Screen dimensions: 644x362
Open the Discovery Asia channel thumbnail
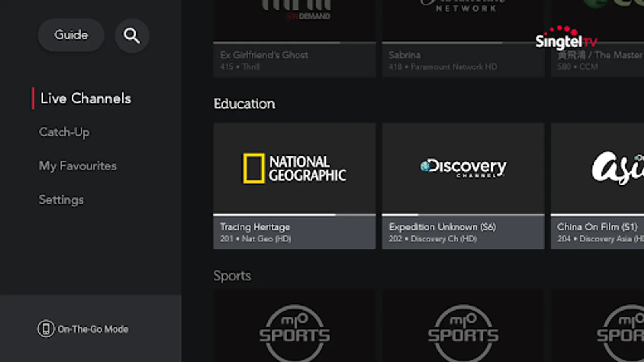597,169
